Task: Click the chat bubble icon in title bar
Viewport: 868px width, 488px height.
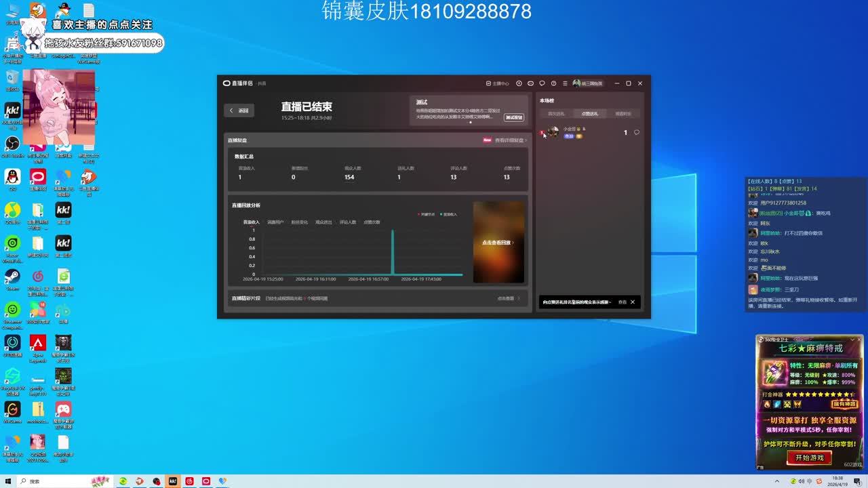Action: click(x=542, y=83)
